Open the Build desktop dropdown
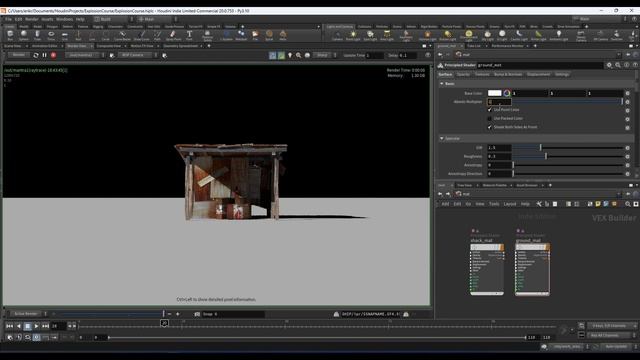 [113, 19]
